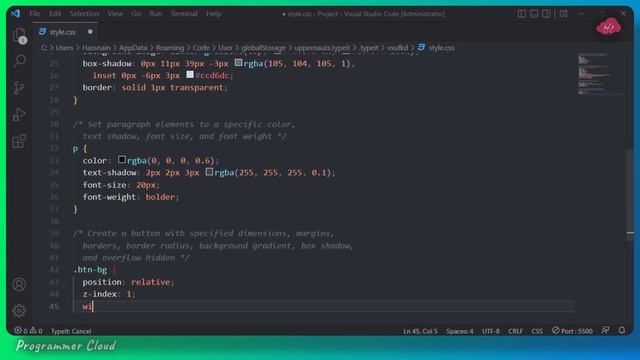
Task: Open .typeit breadcrumb segment
Action: (369, 48)
